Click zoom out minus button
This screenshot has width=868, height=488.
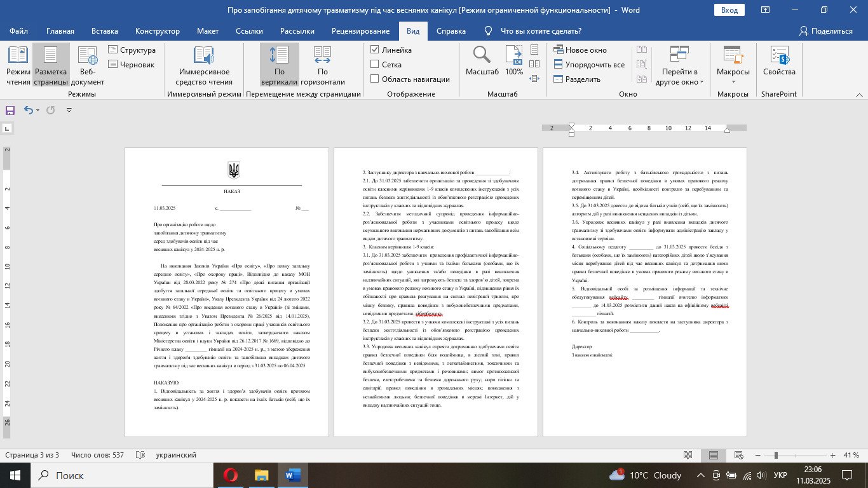click(758, 456)
